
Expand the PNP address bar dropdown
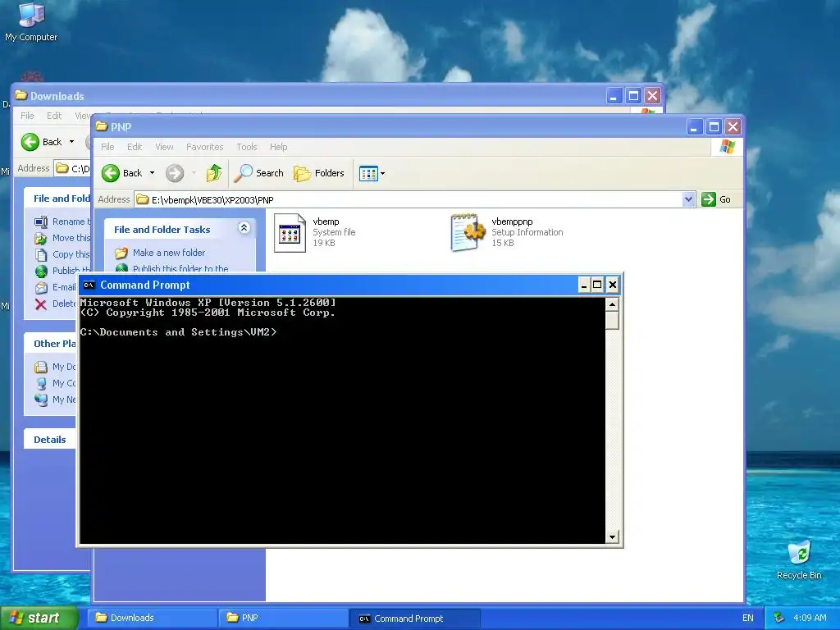(688, 199)
